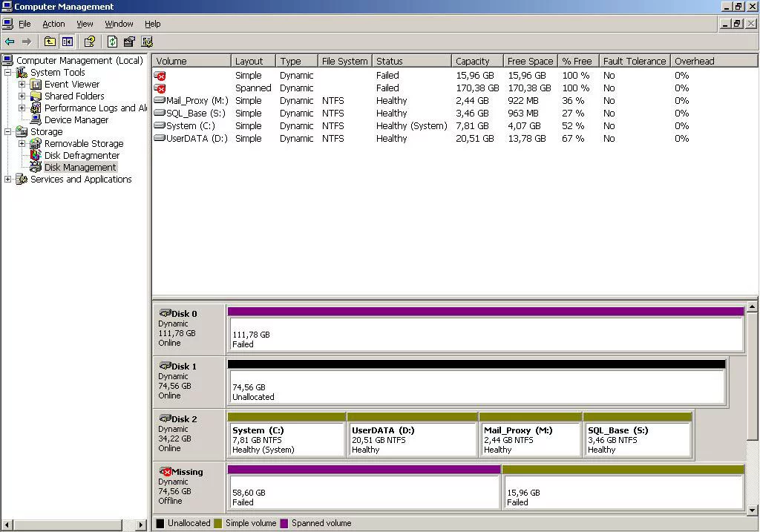Expand the Removable Storage node
The image size is (760, 532).
click(22, 144)
